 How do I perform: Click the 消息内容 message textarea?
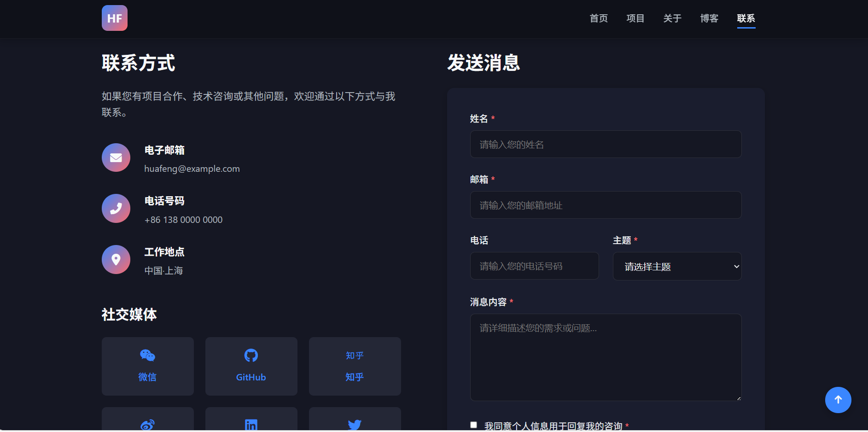point(606,357)
